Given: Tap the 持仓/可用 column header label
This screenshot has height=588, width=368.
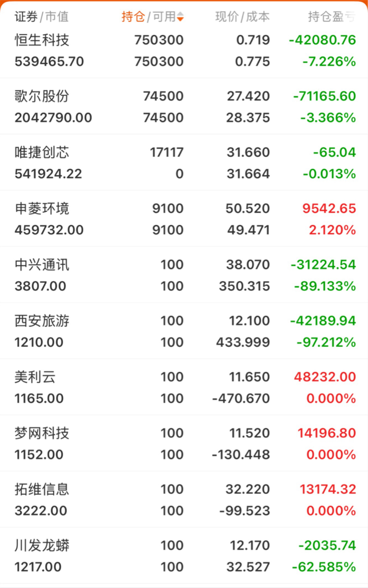Looking at the screenshot, I should click(149, 17).
